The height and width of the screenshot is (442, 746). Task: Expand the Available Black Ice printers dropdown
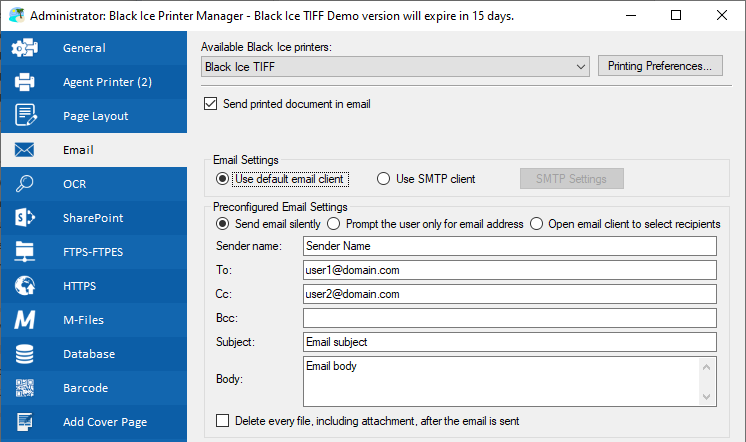coord(582,67)
